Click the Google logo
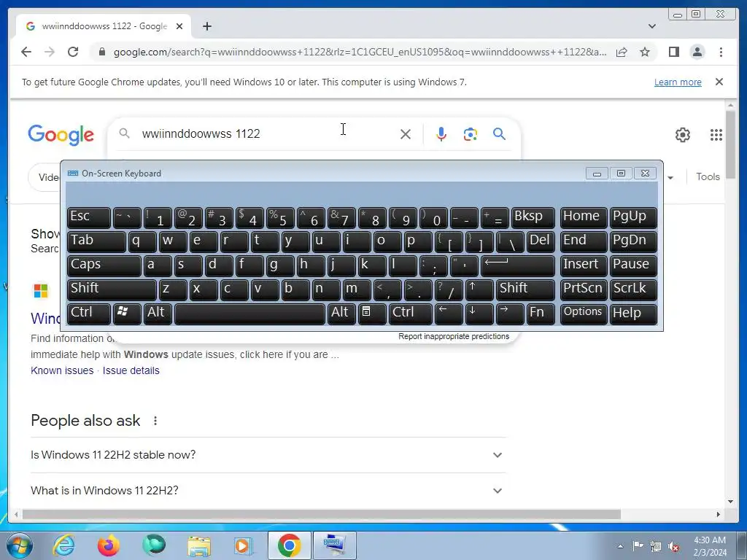This screenshot has width=747, height=560. tap(61, 135)
